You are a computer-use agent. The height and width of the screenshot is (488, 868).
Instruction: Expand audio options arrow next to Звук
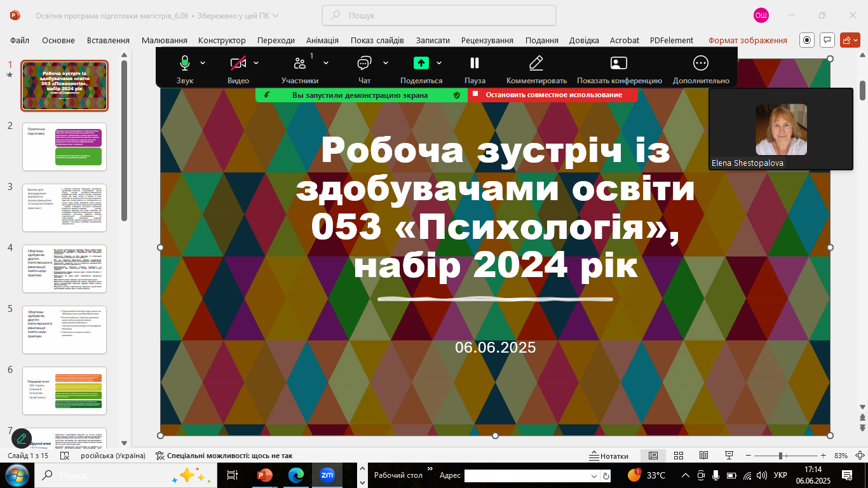tap(203, 63)
